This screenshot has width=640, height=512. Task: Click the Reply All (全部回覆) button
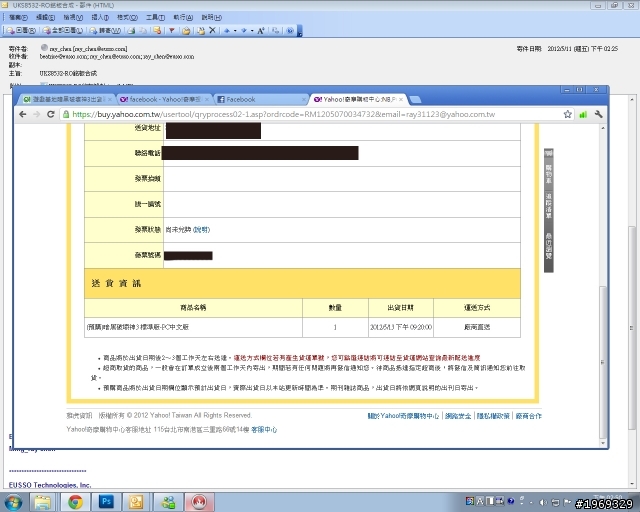(63, 31)
